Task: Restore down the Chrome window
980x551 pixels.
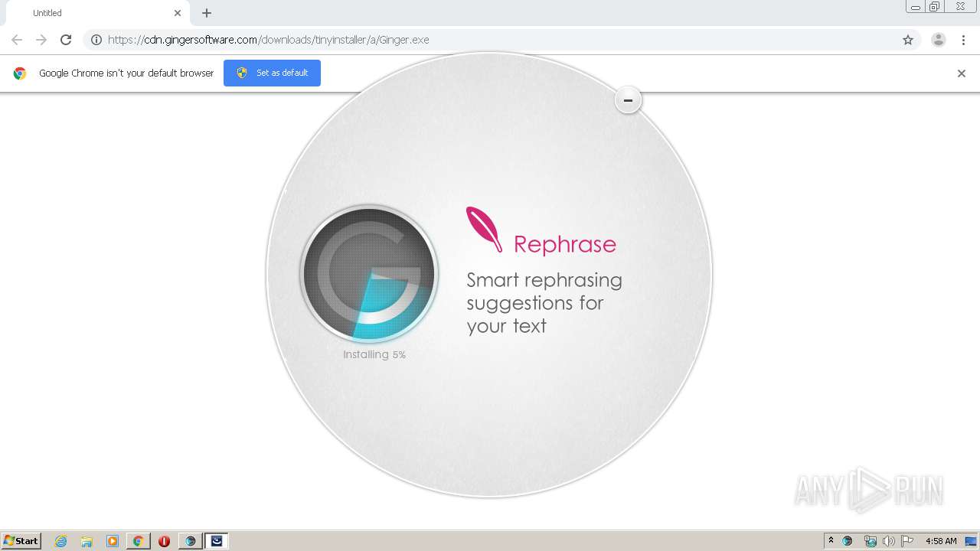Action: tap(935, 7)
